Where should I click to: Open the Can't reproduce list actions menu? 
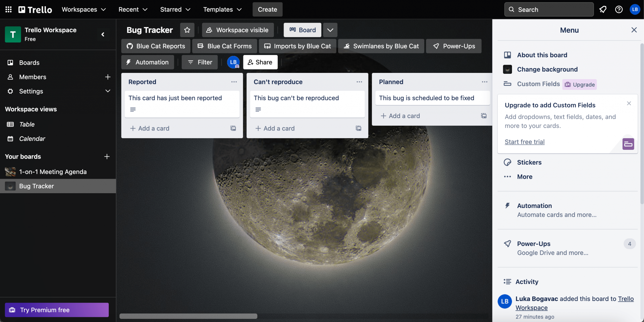(359, 82)
